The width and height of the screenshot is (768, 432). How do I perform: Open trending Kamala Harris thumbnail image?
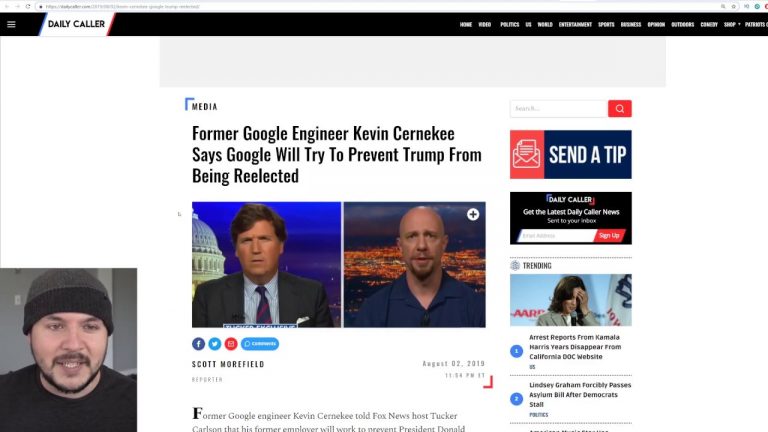coord(571,300)
